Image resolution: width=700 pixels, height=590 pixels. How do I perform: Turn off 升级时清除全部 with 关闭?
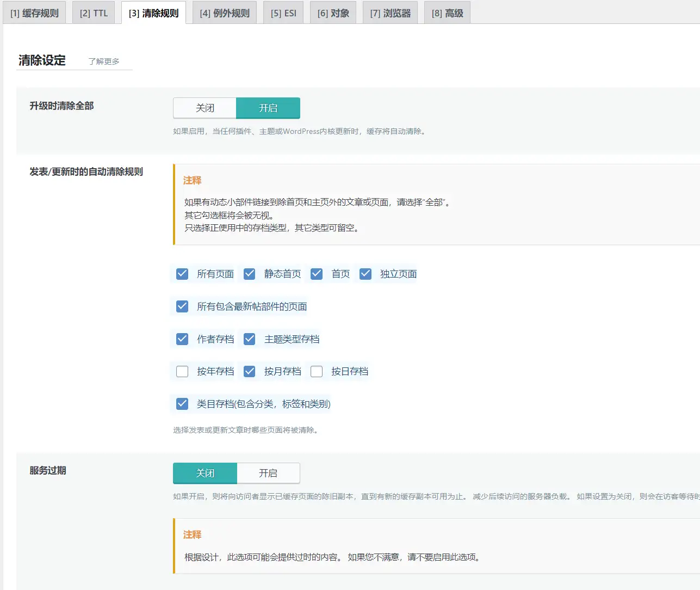point(205,108)
